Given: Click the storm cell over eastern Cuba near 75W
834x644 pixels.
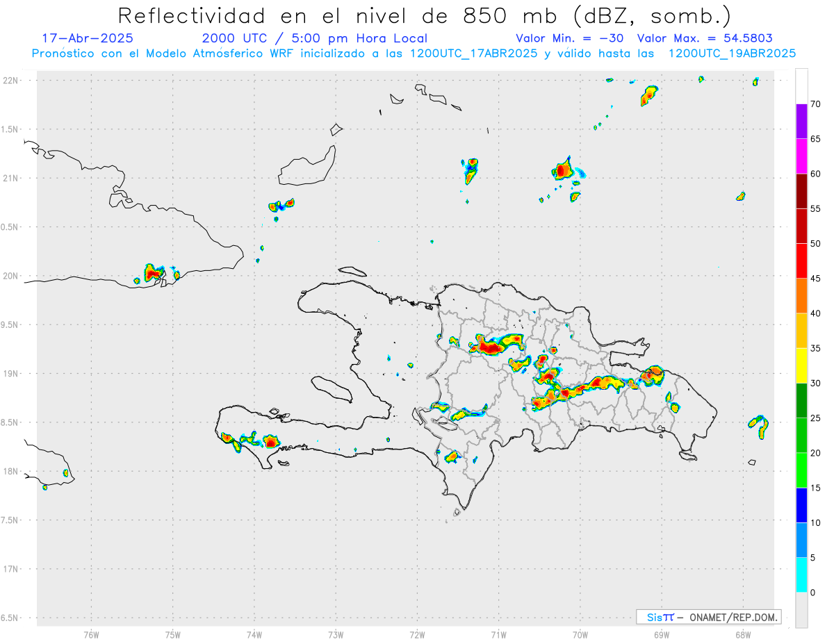Looking at the screenshot, I should pos(153,273).
